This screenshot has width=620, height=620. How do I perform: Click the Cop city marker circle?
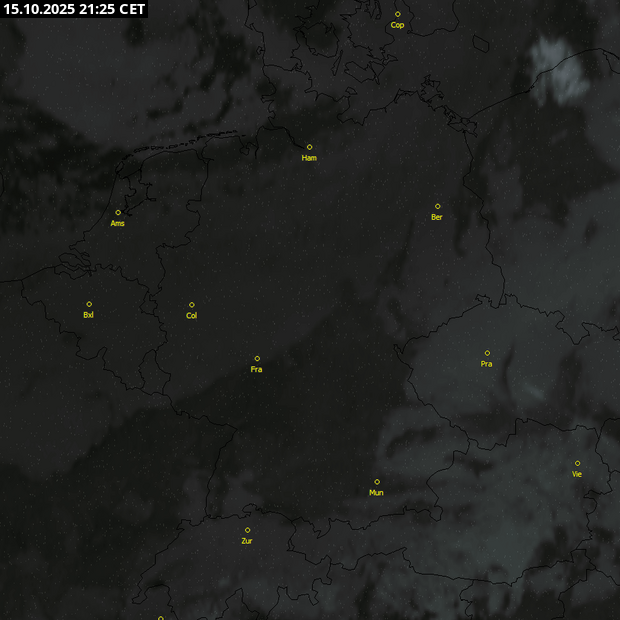(397, 14)
